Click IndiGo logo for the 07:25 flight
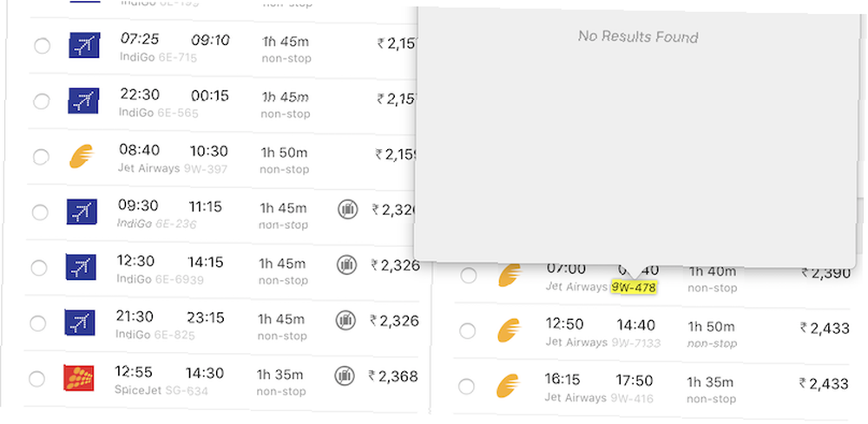 tap(84, 46)
